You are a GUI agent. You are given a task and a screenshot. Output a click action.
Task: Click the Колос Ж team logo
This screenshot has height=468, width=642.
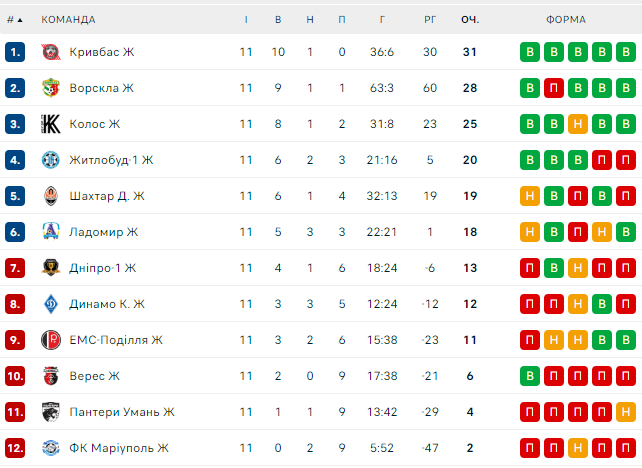point(51,124)
